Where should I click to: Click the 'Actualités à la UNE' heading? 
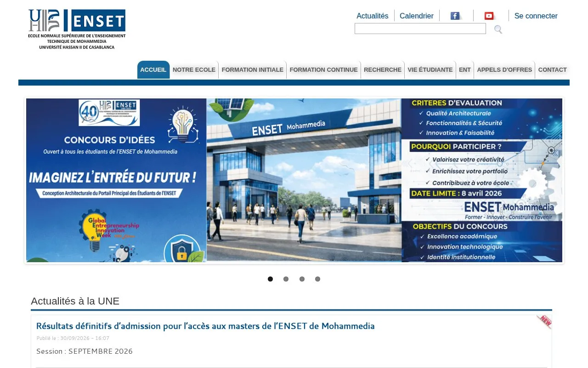[75, 301]
